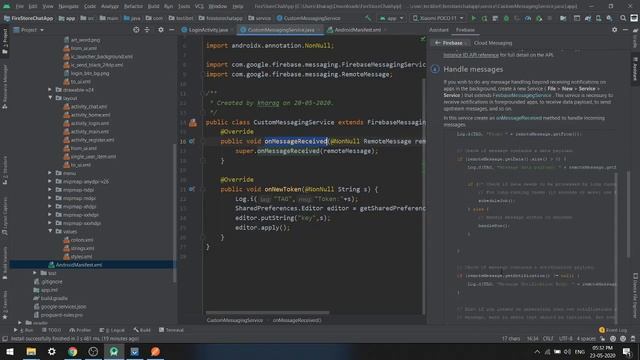Change UTF-8 encoding in status bar
The image size is (640, 360).
point(566,339)
